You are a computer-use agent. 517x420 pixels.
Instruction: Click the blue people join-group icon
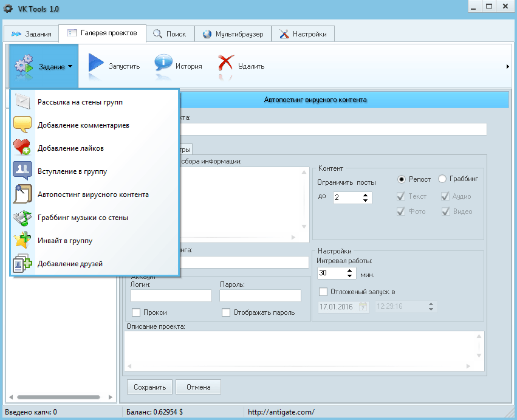(22, 171)
